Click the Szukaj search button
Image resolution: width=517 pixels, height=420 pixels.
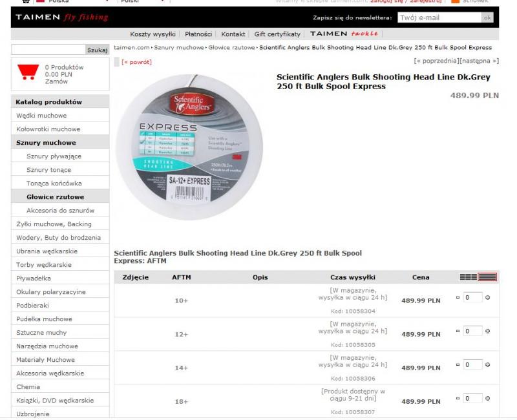point(97,50)
